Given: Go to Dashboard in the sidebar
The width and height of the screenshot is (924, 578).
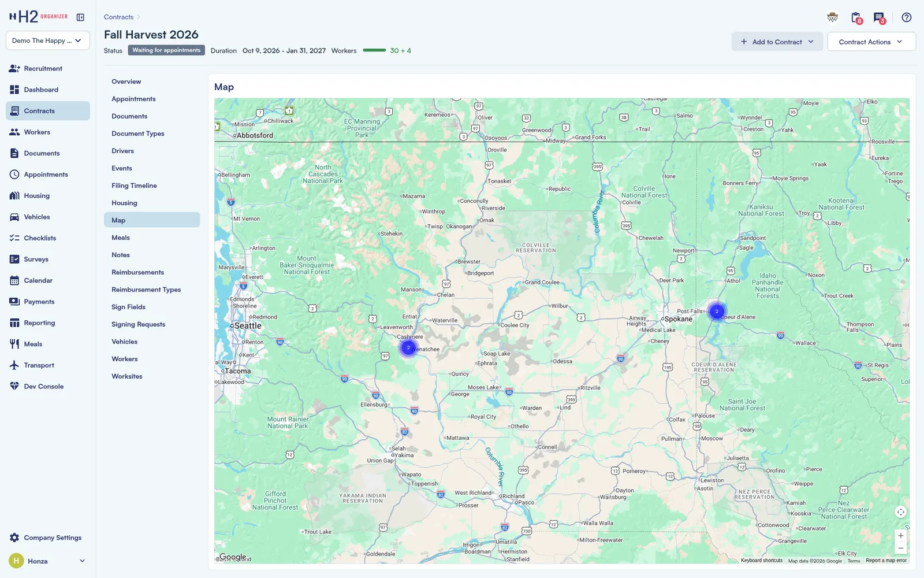Looking at the screenshot, I should click(x=48, y=90).
